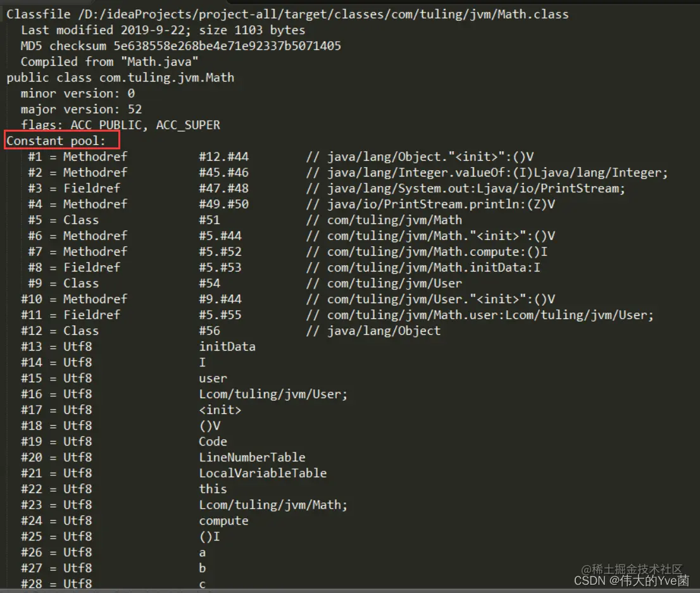Click 'Lcom/tuling/jvm/Math;' Utf8 value
This screenshot has width=700, height=593.
click(273, 505)
